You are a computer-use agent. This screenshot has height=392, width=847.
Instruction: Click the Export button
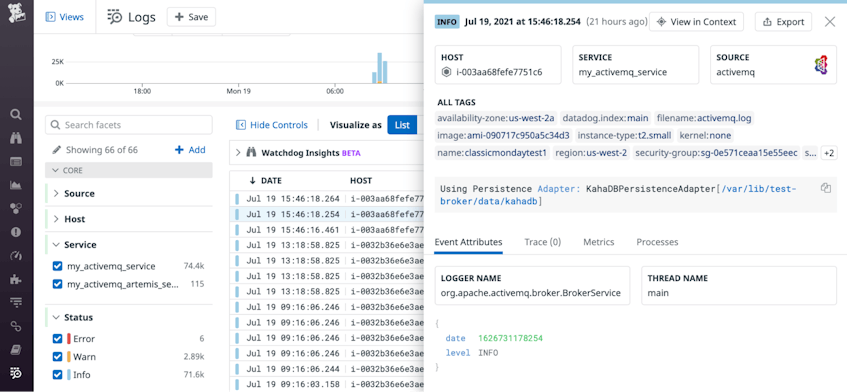[x=783, y=22]
